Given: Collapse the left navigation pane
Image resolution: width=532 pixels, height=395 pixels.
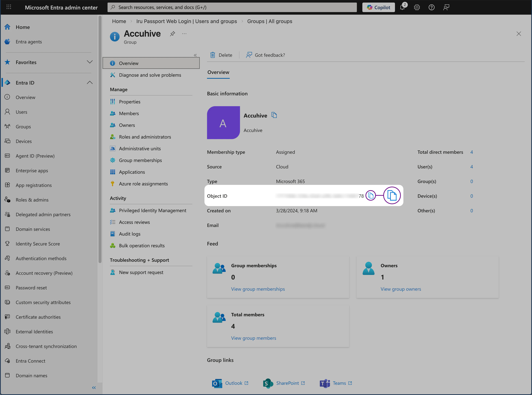Looking at the screenshot, I should tap(94, 388).
